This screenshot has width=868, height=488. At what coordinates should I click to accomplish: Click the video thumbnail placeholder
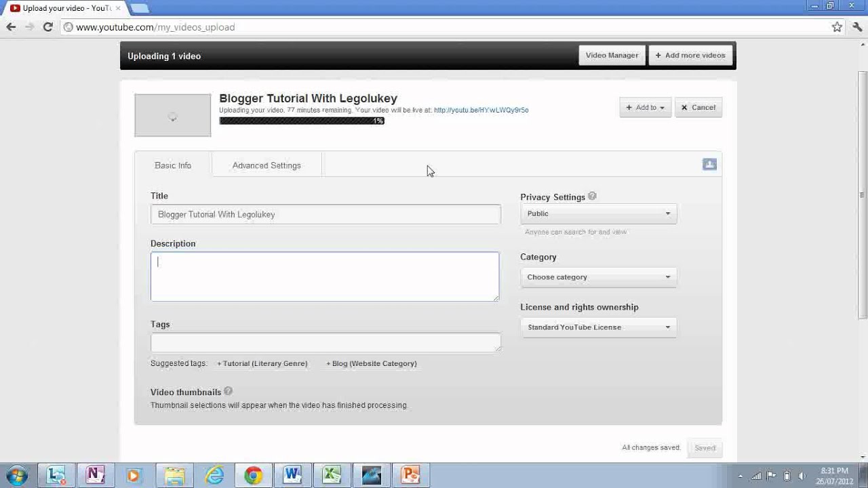pos(173,115)
